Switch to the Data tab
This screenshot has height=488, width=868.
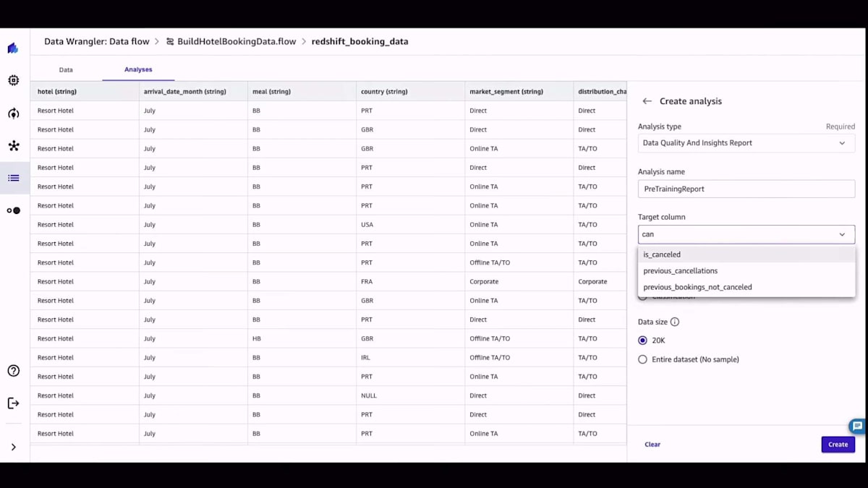tap(66, 69)
